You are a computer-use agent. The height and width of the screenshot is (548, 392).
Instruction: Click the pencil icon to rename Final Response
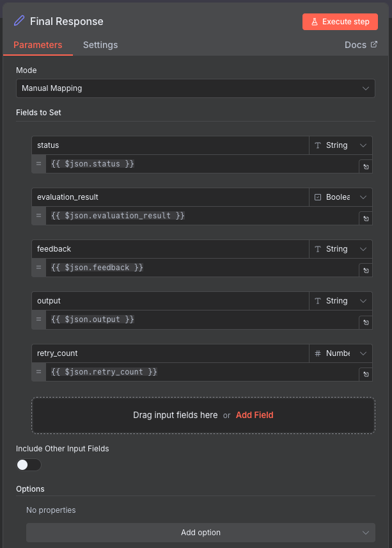tap(19, 21)
